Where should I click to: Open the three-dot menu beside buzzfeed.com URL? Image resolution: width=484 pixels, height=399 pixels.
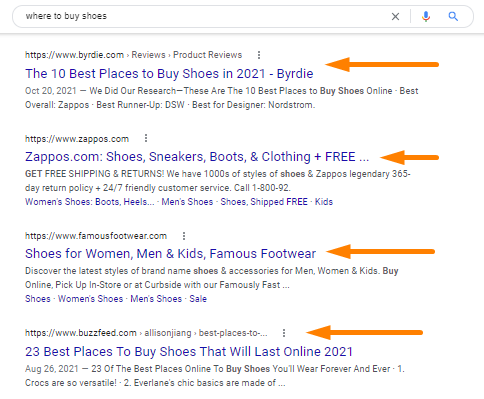coord(284,333)
